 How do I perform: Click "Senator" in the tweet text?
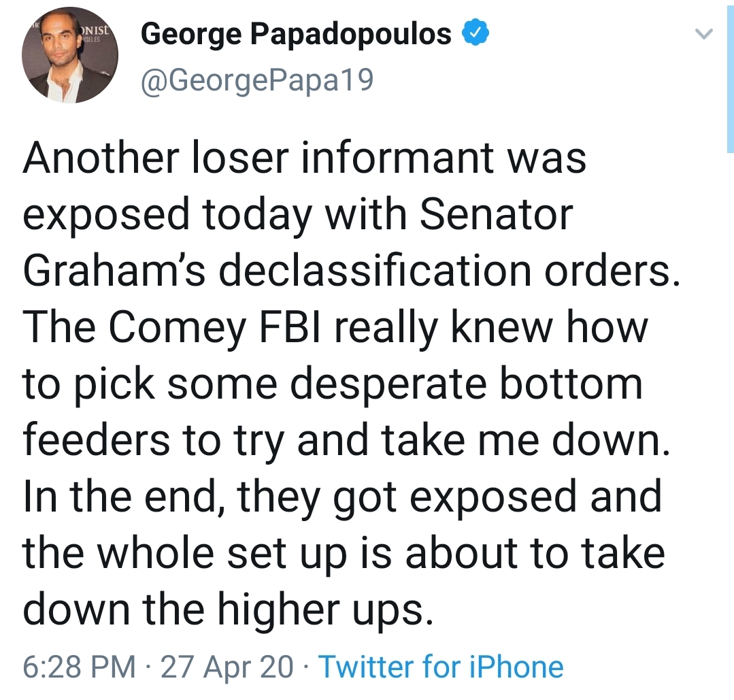click(x=497, y=214)
